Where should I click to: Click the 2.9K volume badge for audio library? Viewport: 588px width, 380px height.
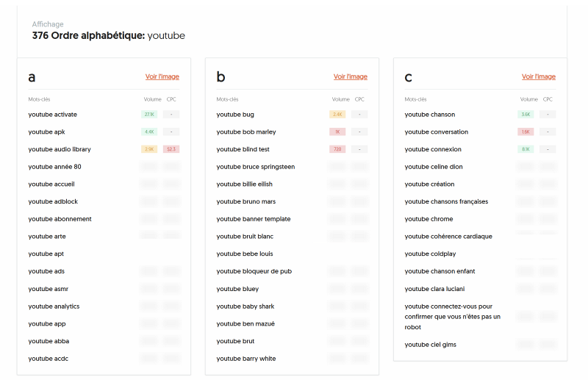point(149,149)
